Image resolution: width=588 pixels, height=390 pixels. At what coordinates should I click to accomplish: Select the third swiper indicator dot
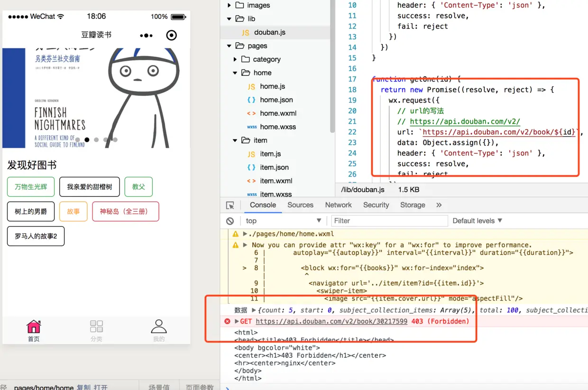tap(96, 140)
